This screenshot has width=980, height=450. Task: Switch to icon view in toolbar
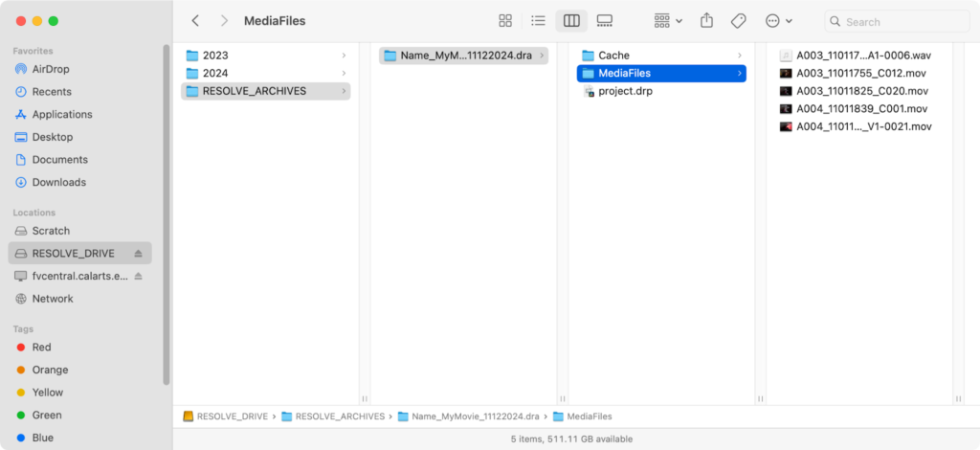coord(505,21)
